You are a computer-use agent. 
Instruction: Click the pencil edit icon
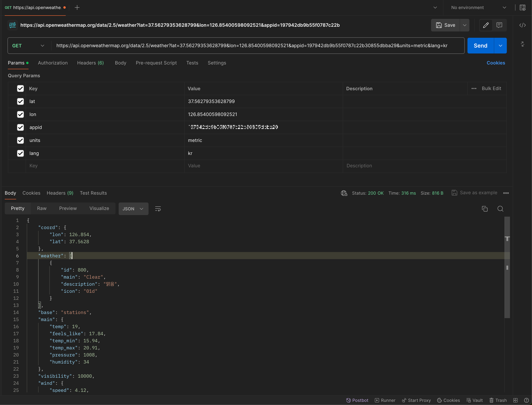click(486, 25)
